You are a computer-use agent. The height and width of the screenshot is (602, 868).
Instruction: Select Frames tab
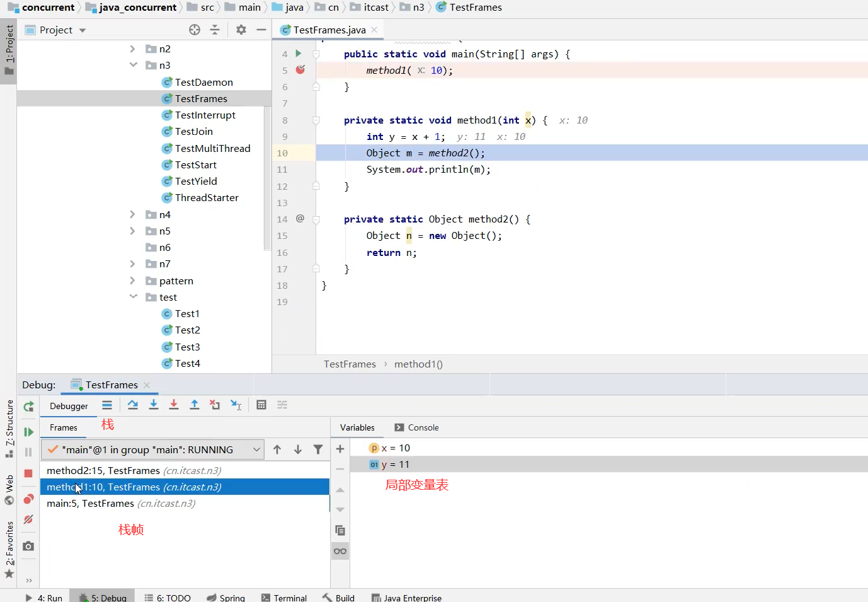(x=64, y=427)
